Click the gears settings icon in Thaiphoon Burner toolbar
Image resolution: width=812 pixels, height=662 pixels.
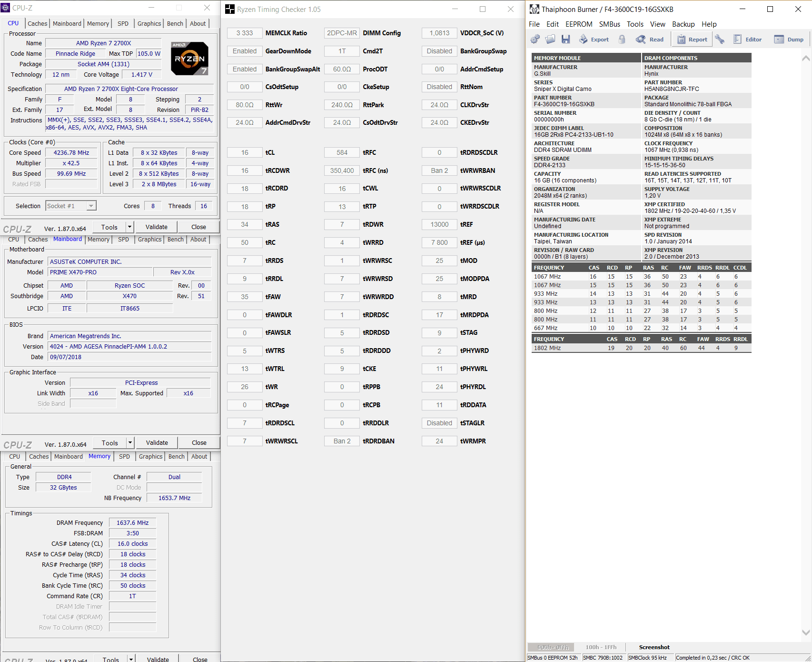click(x=535, y=39)
